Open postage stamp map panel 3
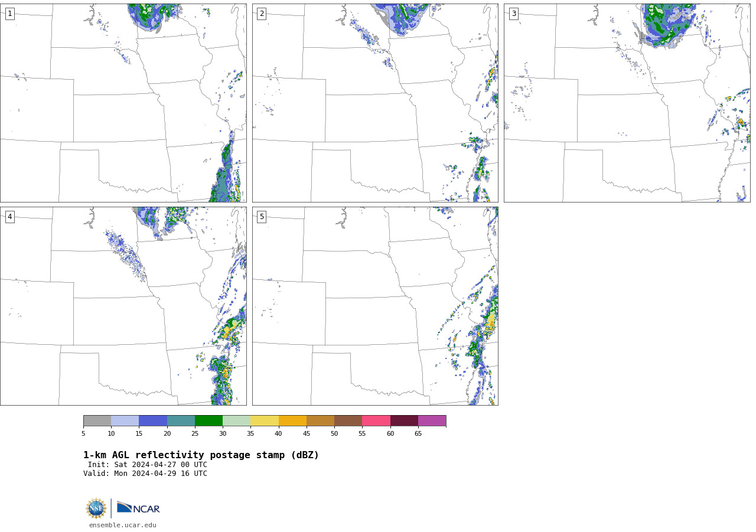This screenshot has width=756, height=532. pos(627,103)
